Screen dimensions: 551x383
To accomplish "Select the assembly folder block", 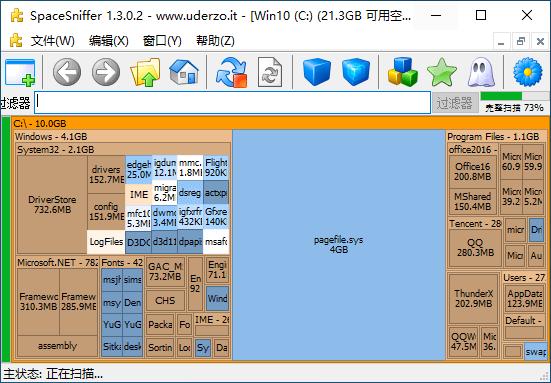I will tap(58, 346).
